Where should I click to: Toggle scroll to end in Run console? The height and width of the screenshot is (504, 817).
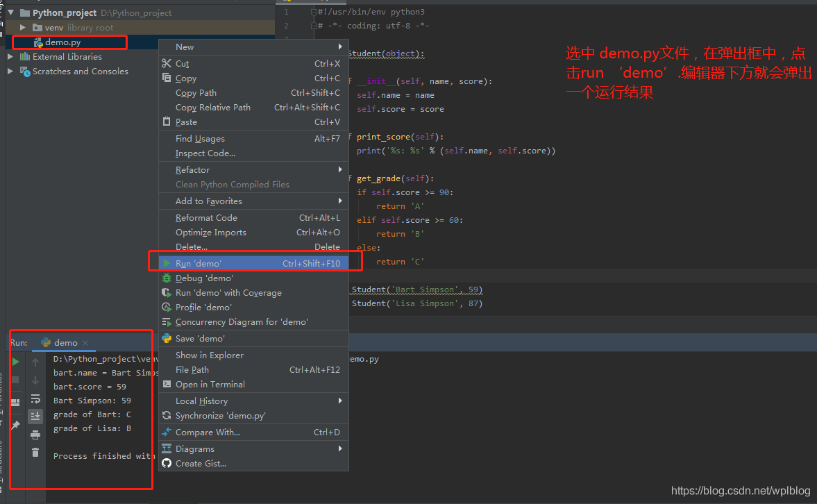(x=35, y=416)
